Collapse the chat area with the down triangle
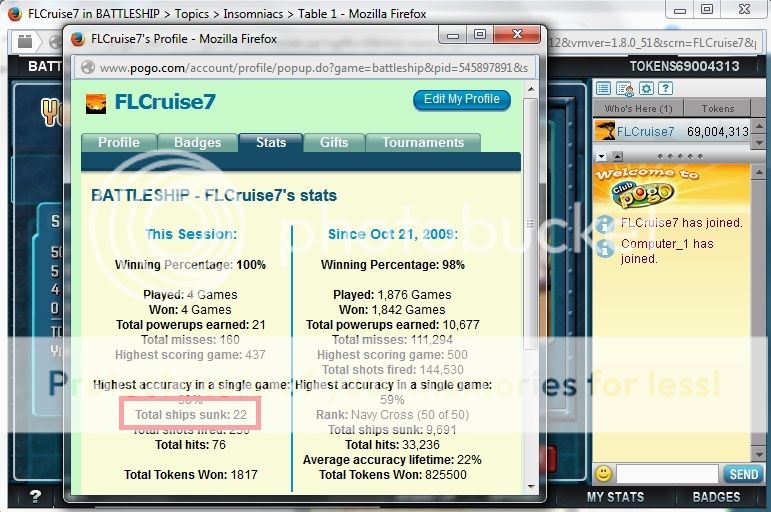 601,157
